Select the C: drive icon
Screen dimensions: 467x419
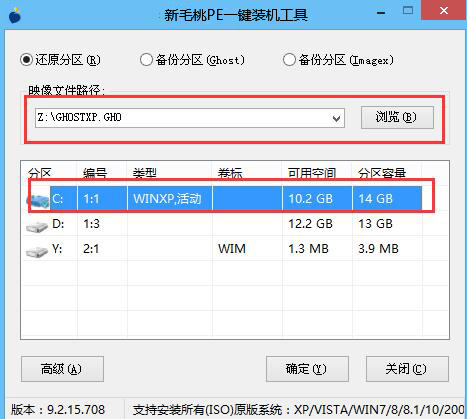coord(38,200)
